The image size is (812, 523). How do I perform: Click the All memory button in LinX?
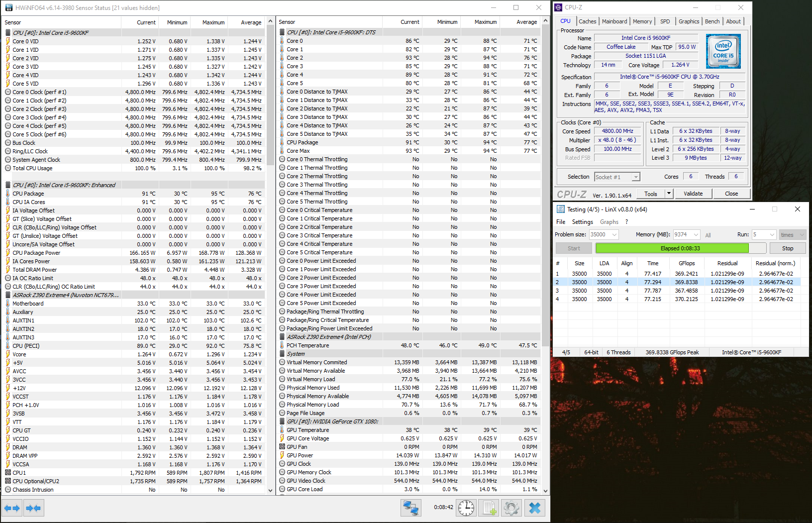(708, 235)
